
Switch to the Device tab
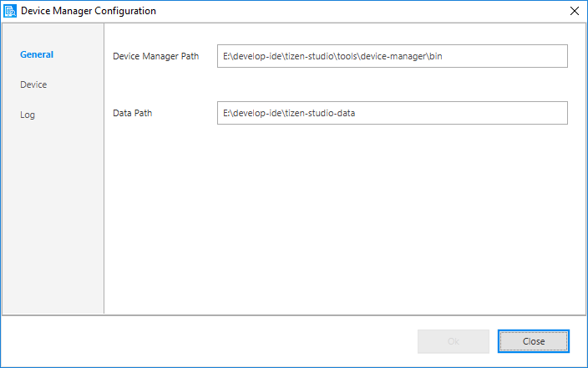coord(33,85)
